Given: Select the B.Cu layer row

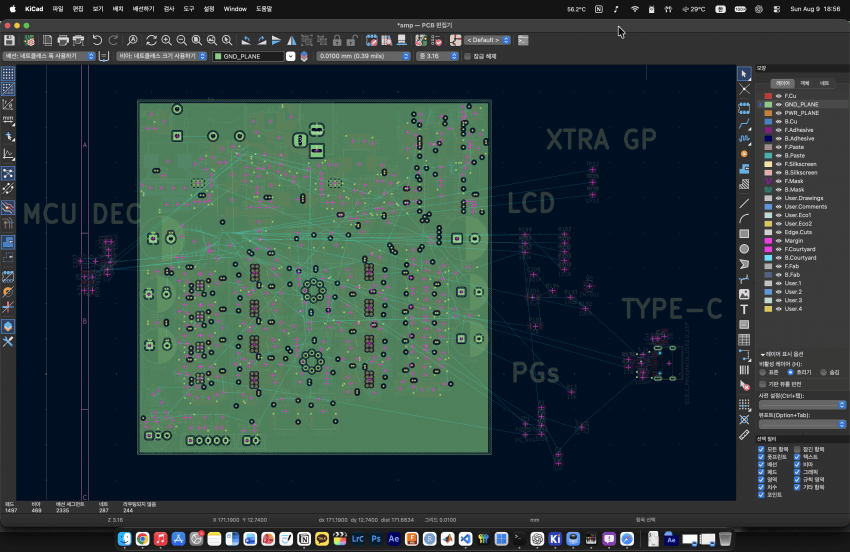Looking at the screenshot, I should coord(802,121).
